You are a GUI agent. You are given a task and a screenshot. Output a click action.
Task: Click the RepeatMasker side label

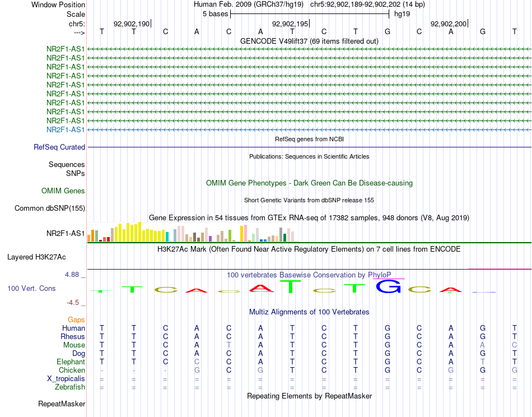[62, 404]
